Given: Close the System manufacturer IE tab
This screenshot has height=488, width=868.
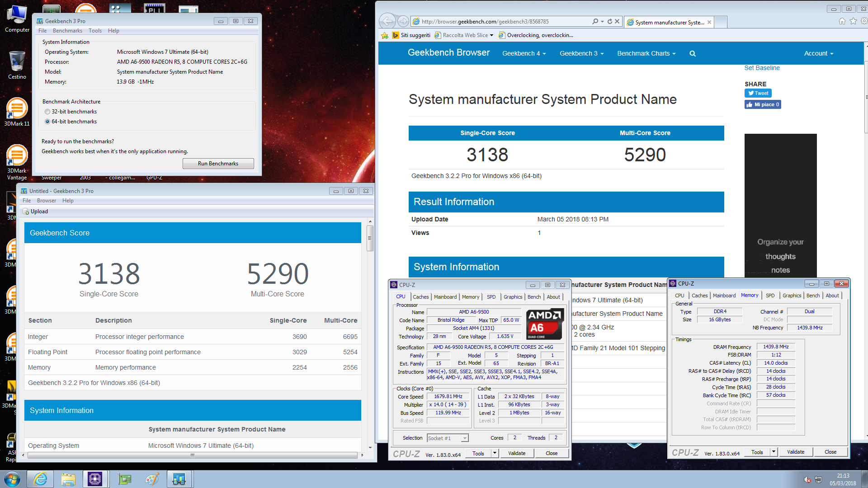Looking at the screenshot, I should (x=709, y=22).
